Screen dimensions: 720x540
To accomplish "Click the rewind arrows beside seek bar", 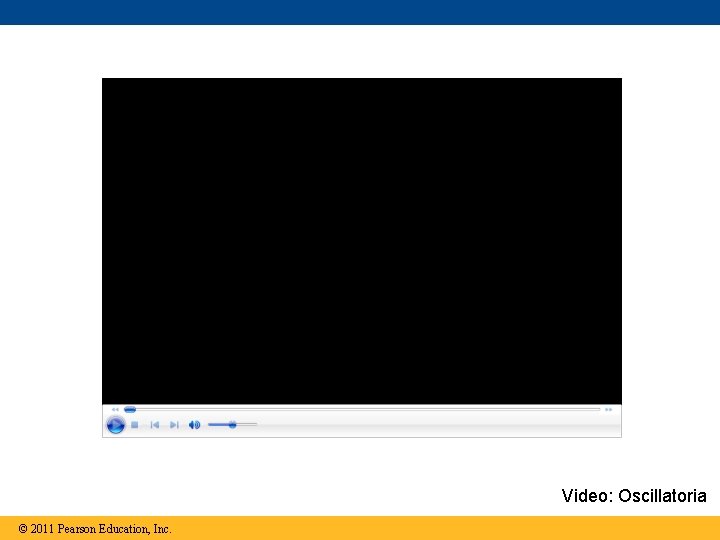I will [115, 409].
